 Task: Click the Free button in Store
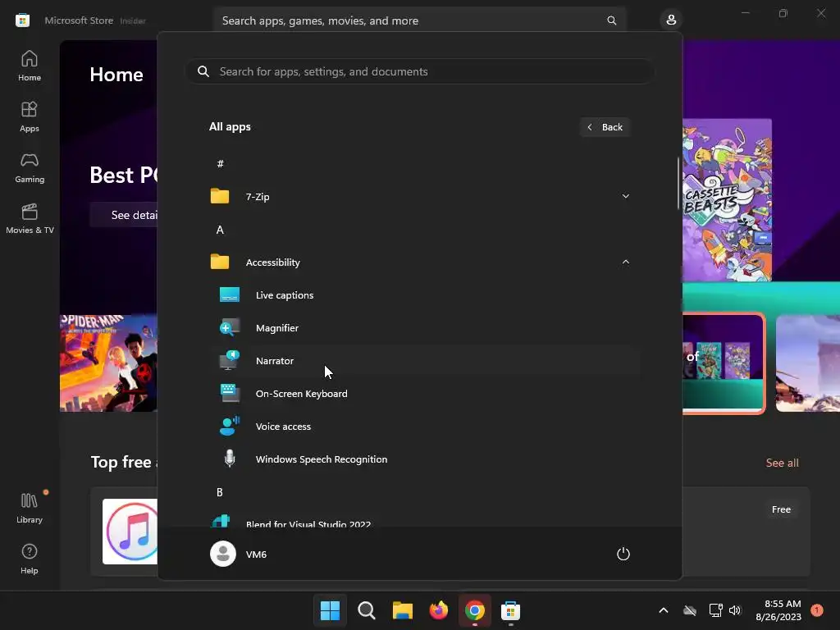[781, 509]
